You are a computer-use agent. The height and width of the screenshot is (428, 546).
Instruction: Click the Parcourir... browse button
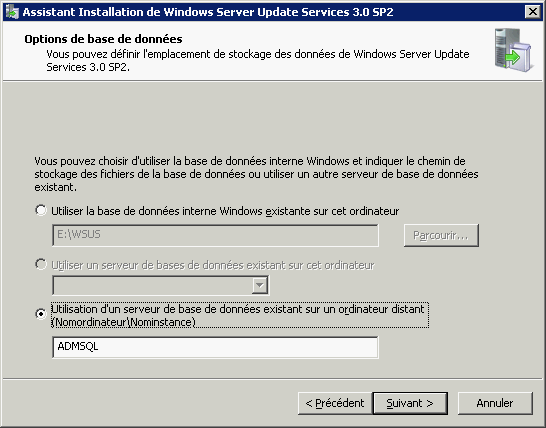[x=441, y=235]
